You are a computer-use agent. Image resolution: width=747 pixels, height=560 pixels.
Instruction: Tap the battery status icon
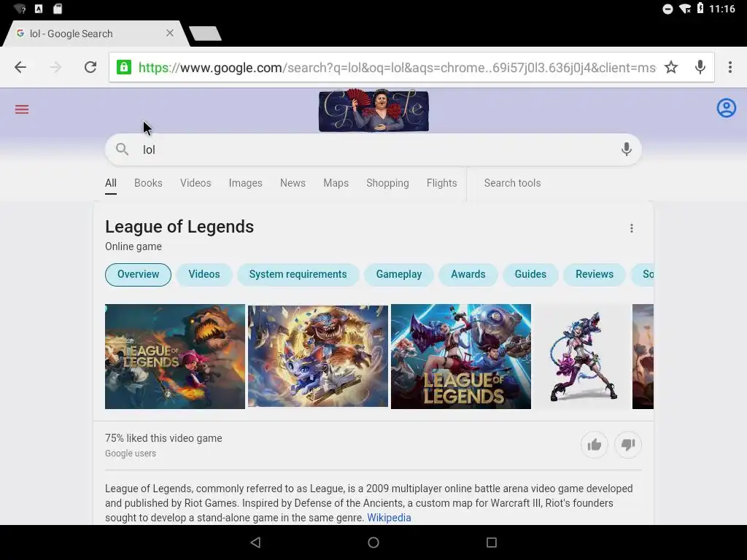(700, 8)
